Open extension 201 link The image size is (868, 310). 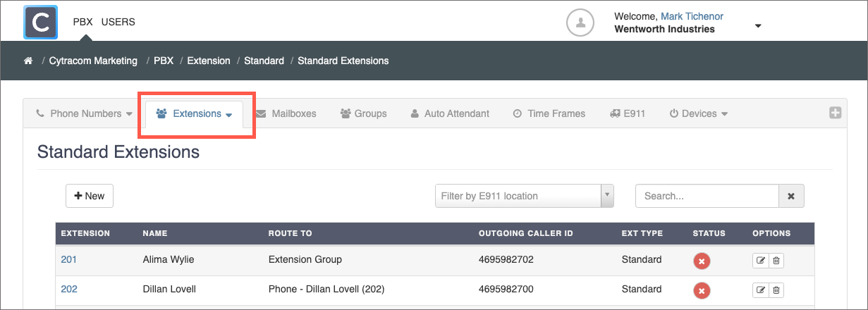coord(69,259)
